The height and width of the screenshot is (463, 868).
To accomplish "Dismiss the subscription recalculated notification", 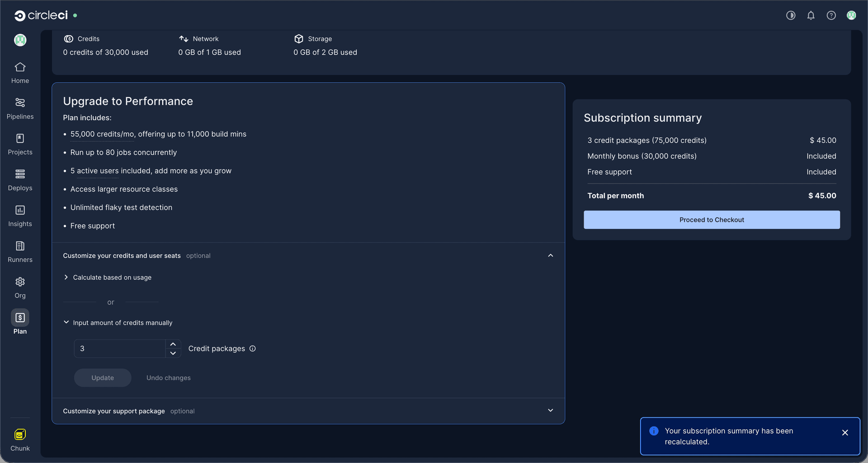I will 845,433.
